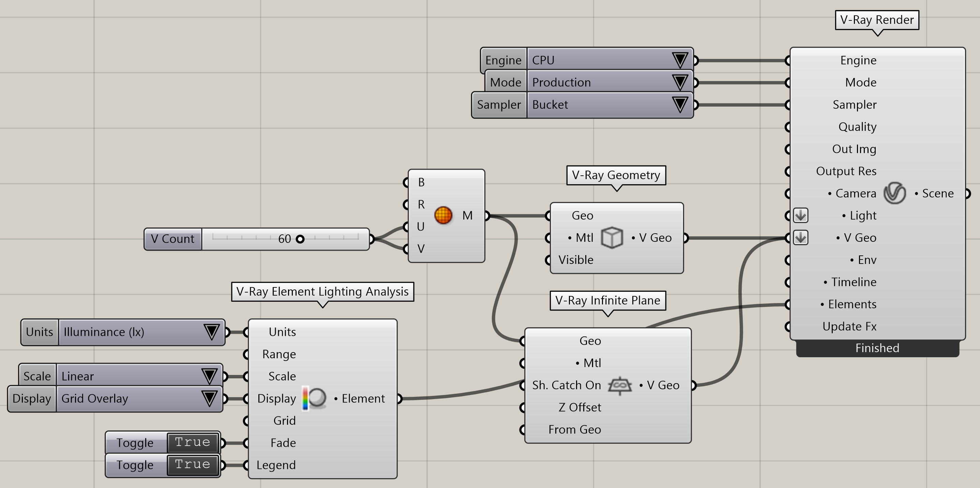Click the Env input on V-Ray Render
Screen dimensions: 980x488
(x=863, y=260)
